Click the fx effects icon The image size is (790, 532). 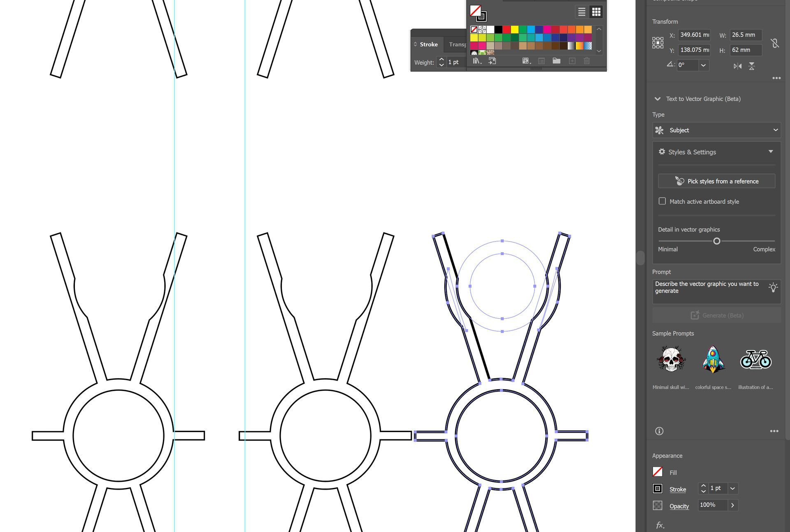pyautogui.click(x=660, y=525)
